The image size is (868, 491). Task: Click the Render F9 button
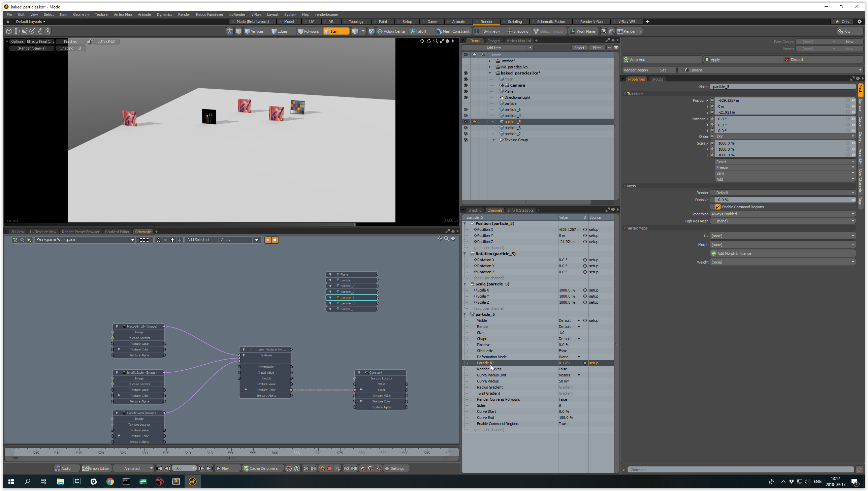(630, 31)
